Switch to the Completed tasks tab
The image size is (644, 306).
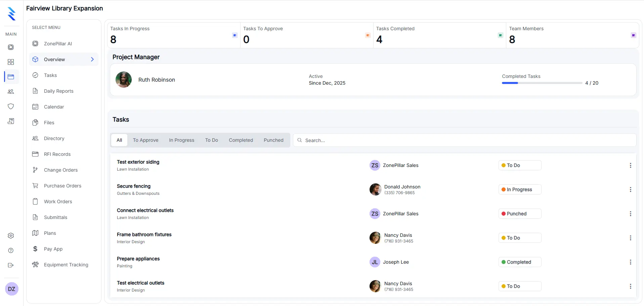click(241, 140)
